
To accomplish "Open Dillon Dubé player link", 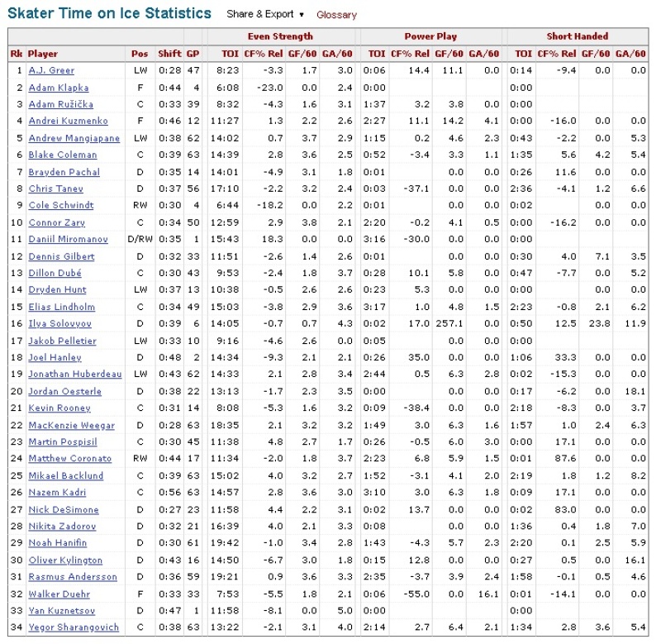I will point(55,273).
